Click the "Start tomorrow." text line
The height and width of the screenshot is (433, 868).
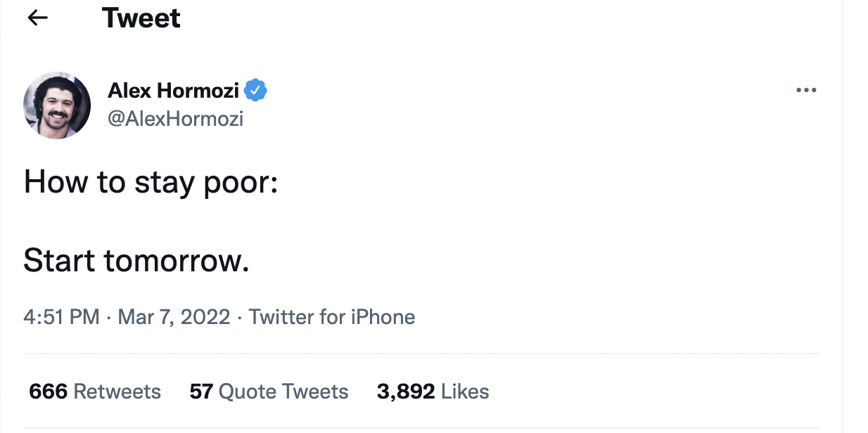coord(136,261)
